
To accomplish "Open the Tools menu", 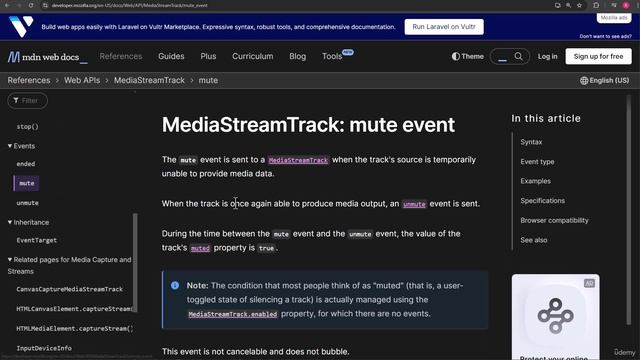I will coord(332,56).
